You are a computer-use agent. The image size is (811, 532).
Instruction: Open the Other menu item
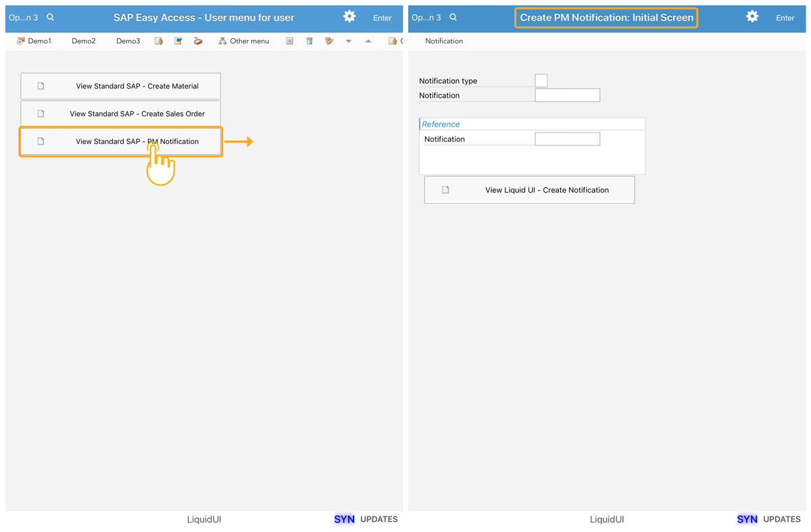click(x=243, y=41)
